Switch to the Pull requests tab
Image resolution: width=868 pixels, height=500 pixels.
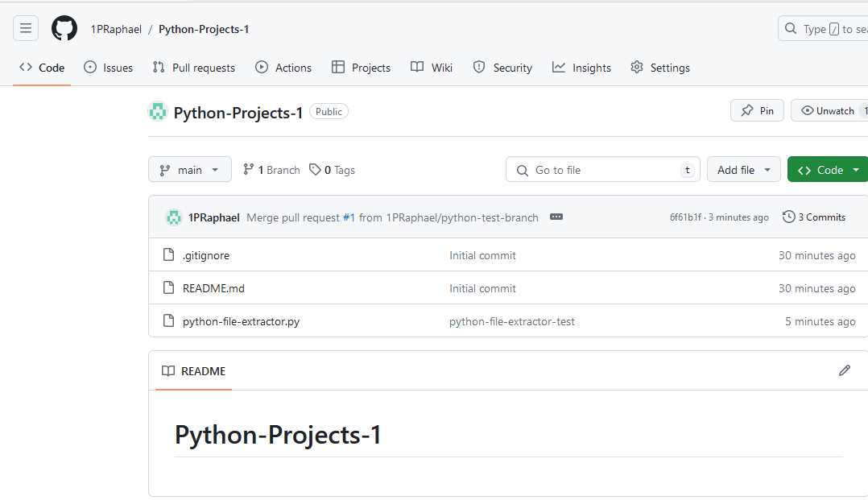pyautogui.click(x=193, y=68)
